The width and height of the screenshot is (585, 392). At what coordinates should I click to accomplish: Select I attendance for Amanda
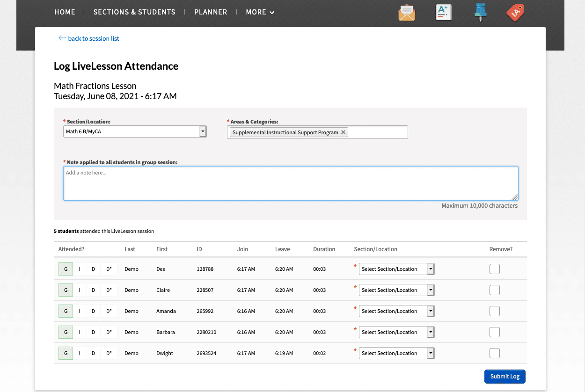click(80, 311)
